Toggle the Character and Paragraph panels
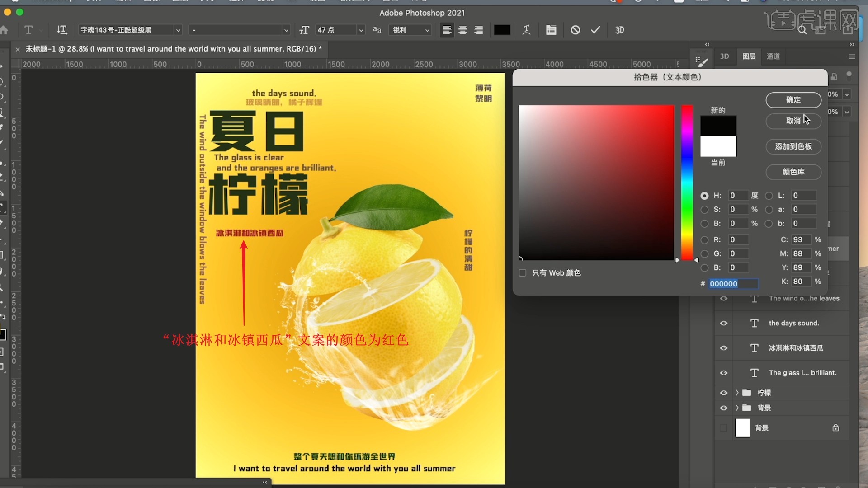The height and width of the screenshot is (488, 868). point(551,30)
